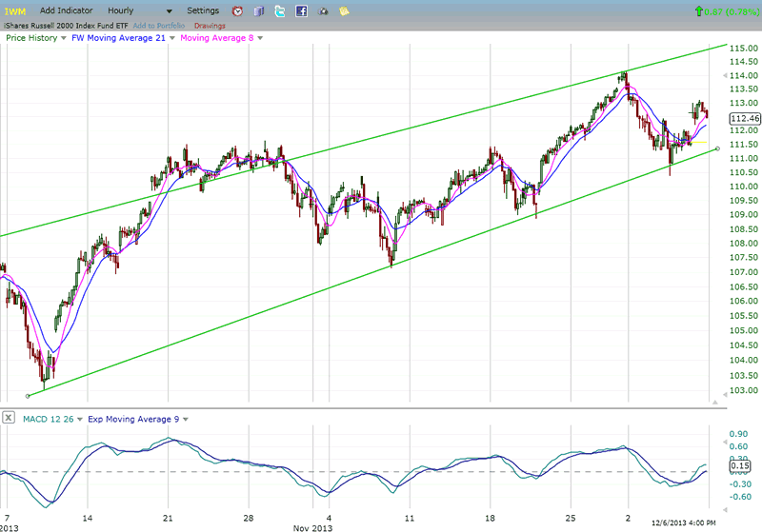The height and width of the screenshot is (532, 762).
Task: Expand Moving Average 8 options arrow
Action: click(x=260, y=38)
